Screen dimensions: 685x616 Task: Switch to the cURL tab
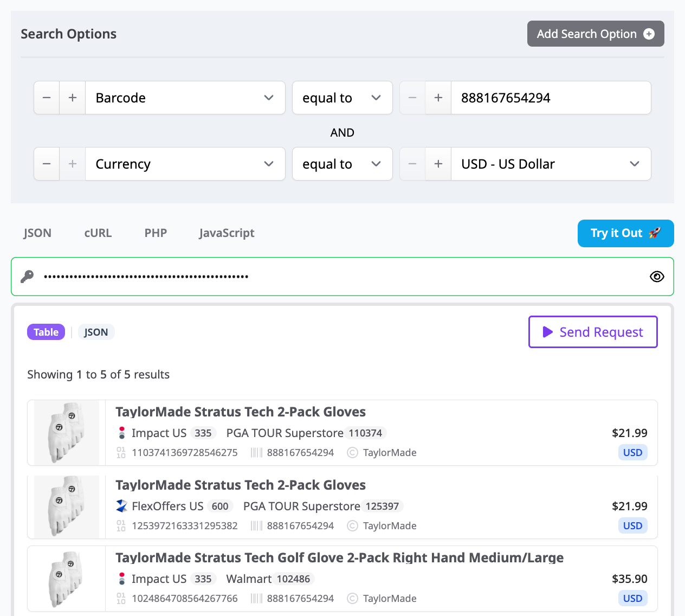98,233
